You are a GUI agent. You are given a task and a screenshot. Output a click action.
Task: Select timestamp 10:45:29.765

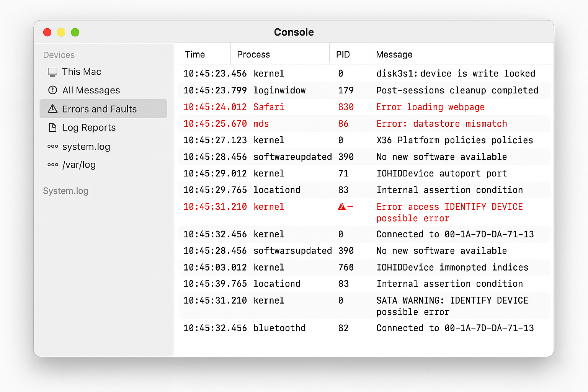tap(215, 190)
